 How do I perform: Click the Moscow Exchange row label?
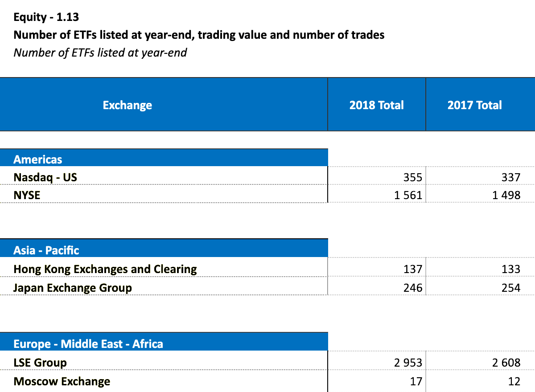62,381
